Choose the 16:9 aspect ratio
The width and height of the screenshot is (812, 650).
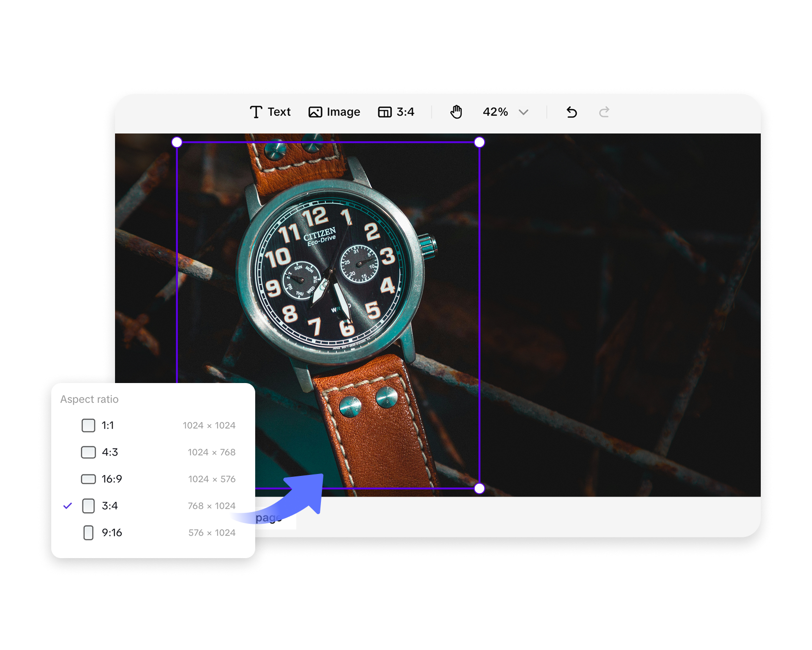pos(153,479)
